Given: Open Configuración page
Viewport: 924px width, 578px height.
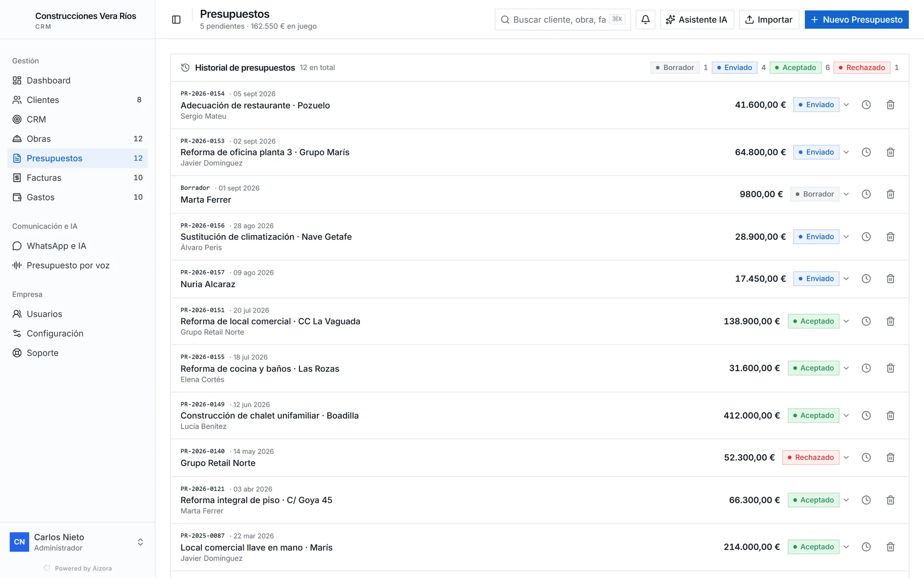Looking at the screenshot, I should click(x=77, y=333).
